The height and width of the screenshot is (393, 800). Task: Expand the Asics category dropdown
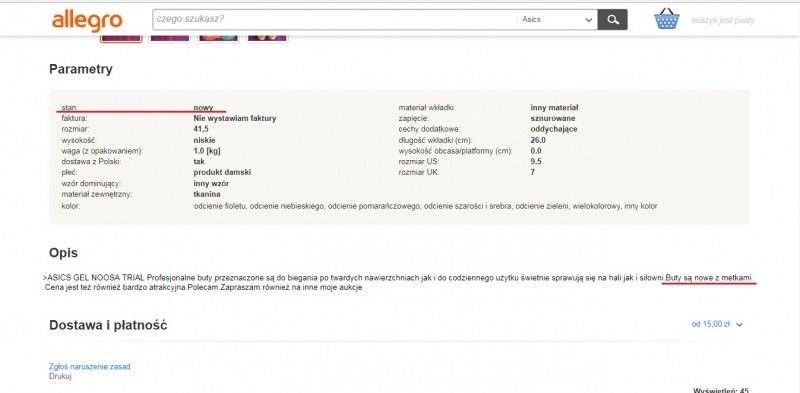click(558, 20)
